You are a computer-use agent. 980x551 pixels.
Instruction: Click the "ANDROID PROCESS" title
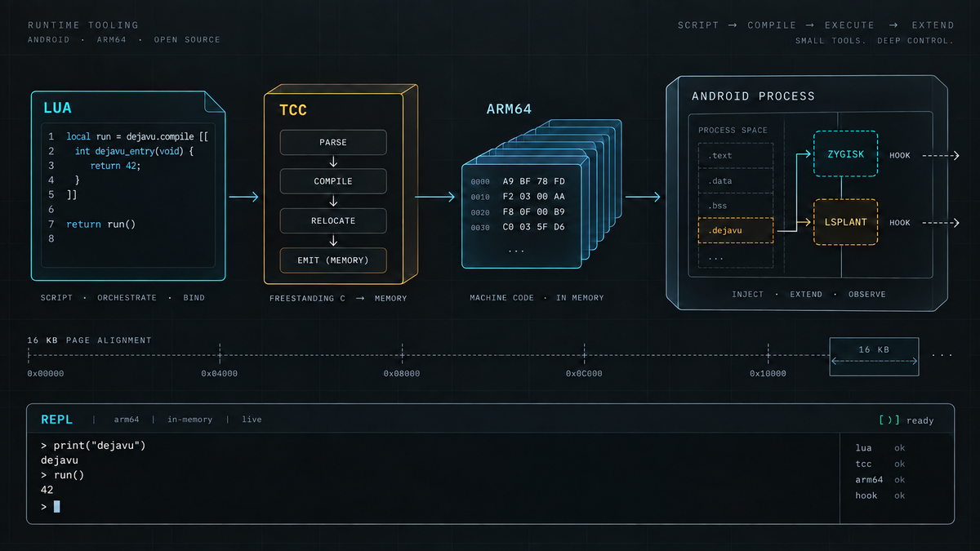[753, 96]
